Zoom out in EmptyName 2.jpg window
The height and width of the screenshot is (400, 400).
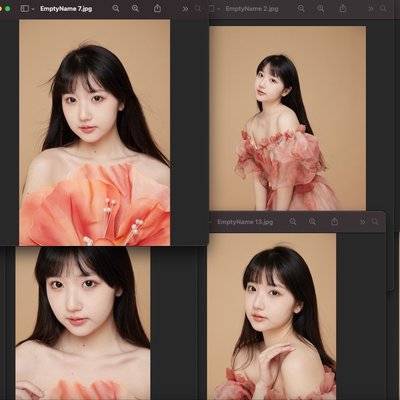(x=301, y=9)
